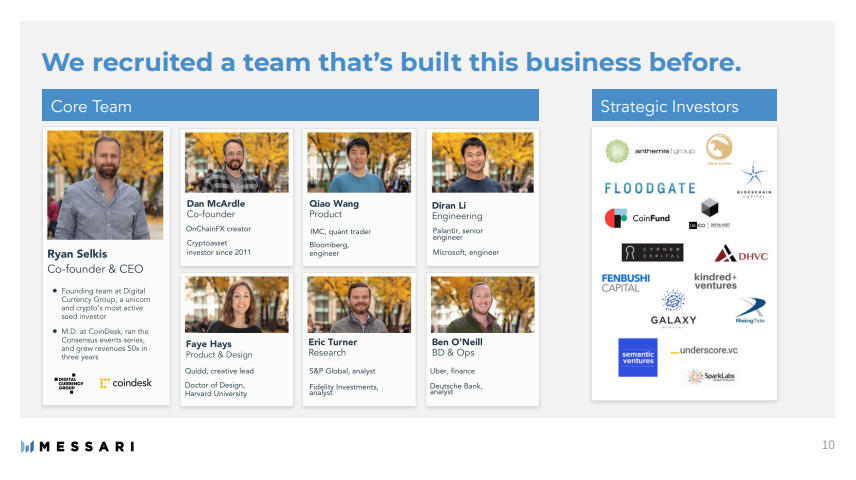Click the Black Panther gold round logo
This screenshot has width=856, height=480.
(720, 149)
